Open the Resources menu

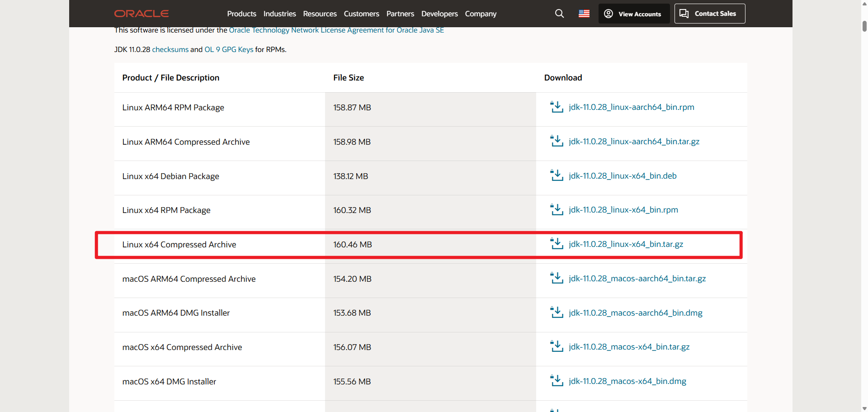point(320,14)
